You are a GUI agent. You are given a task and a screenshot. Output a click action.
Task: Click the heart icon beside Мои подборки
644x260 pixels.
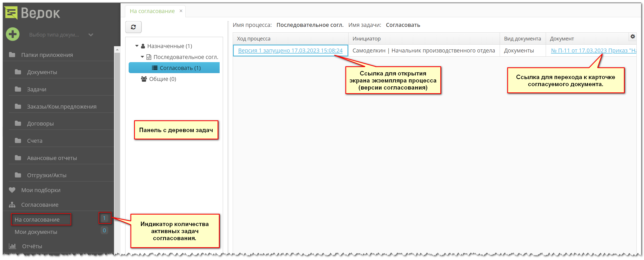pyautogui.click(x=12, y=190)
